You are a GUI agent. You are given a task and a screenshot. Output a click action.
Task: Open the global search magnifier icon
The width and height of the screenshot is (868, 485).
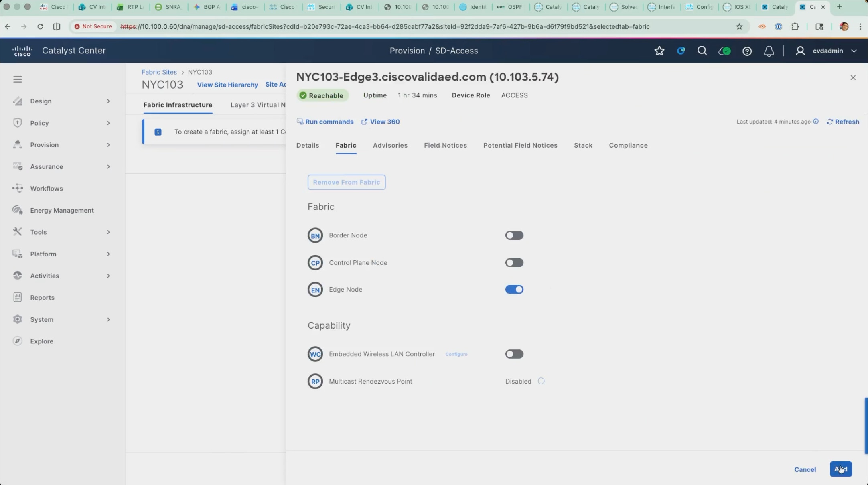702,51
